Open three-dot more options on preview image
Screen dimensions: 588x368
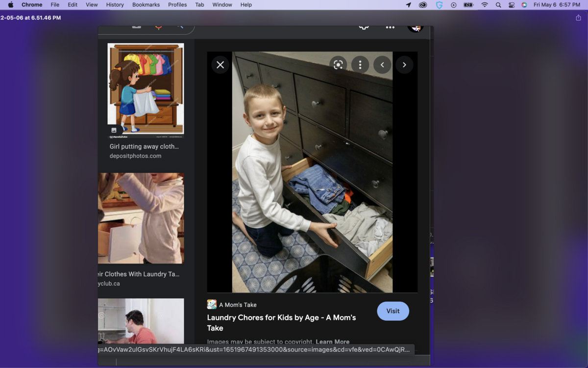click(x=360, y=65)
